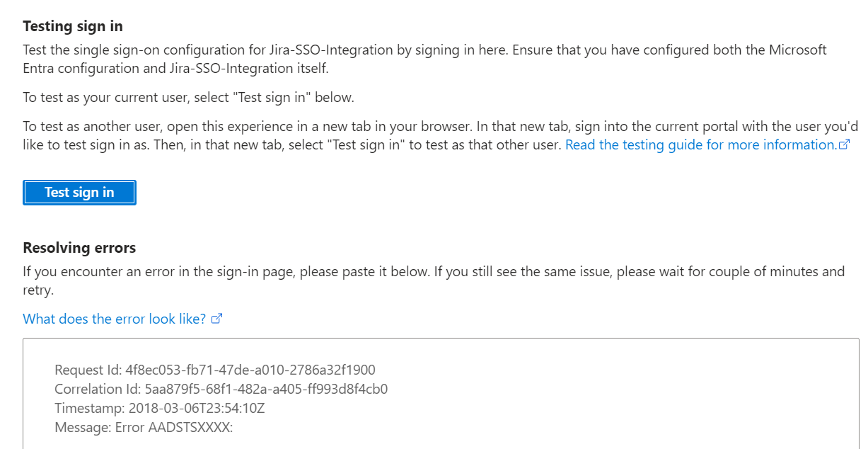Click blank space right of Test sign in button
The width and height of the screenshot is (868, 449).
tap(495, 193)
